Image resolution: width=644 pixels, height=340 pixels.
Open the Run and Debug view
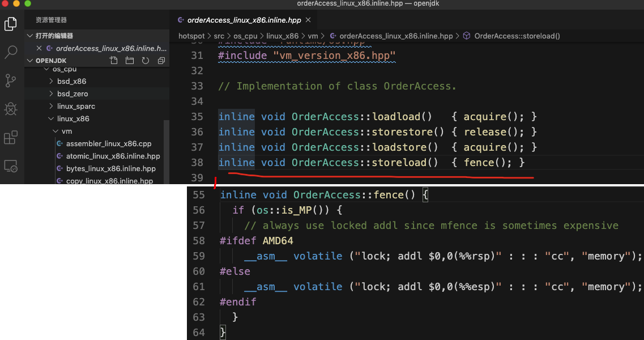coord(11,109)
